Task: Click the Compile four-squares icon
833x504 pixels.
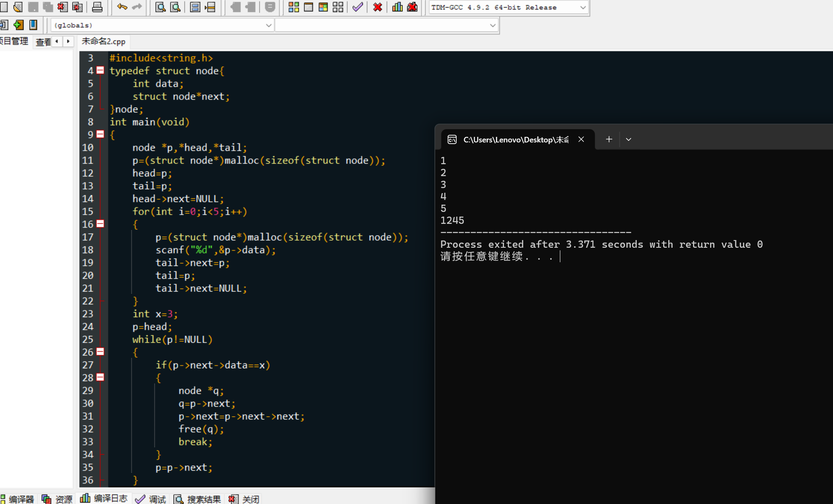Action: 294,7
